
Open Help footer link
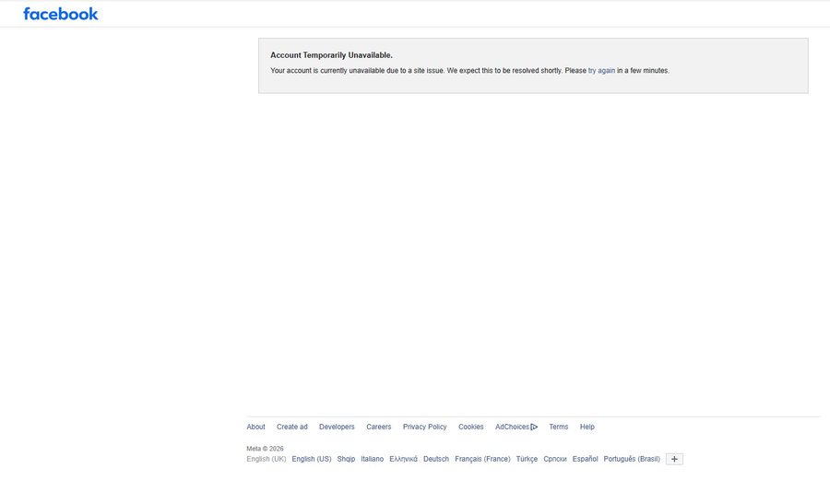pos(587,427)
